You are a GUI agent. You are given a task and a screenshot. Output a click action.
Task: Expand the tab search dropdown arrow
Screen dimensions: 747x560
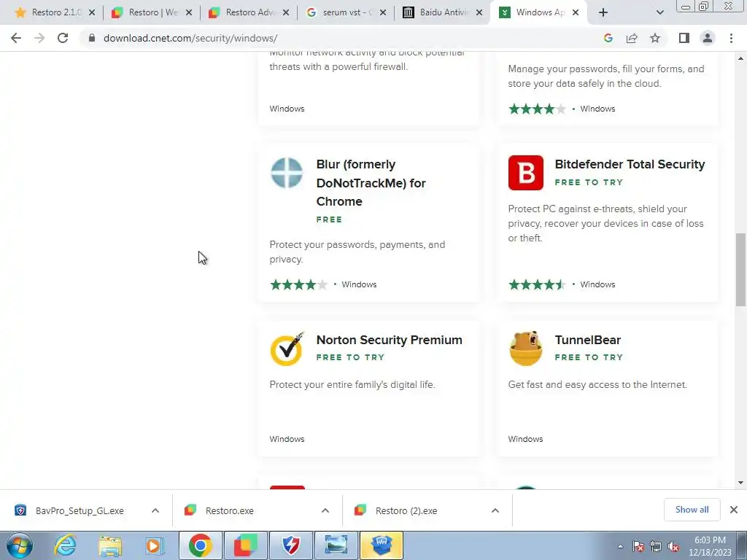659,12
